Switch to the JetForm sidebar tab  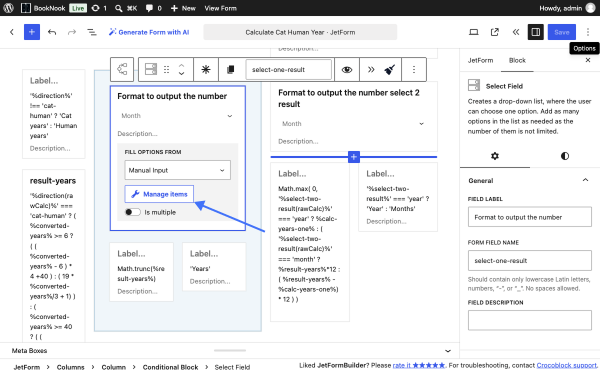pyautogui.click(x=480, y=60)
